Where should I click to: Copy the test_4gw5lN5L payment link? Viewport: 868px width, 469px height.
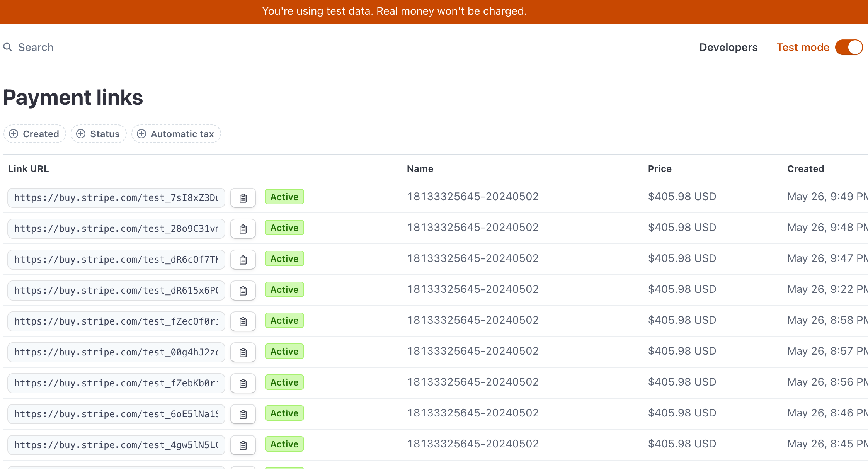[x=243, y=445]
